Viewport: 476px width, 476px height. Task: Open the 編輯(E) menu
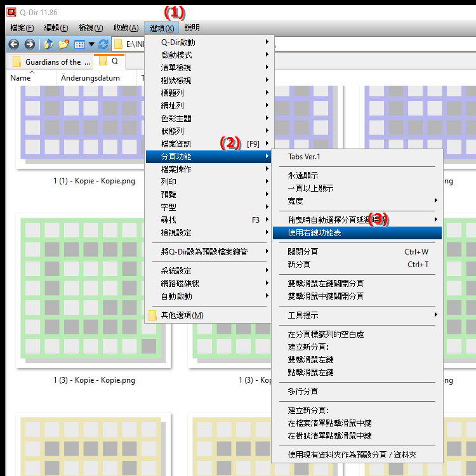pos(56,28)
